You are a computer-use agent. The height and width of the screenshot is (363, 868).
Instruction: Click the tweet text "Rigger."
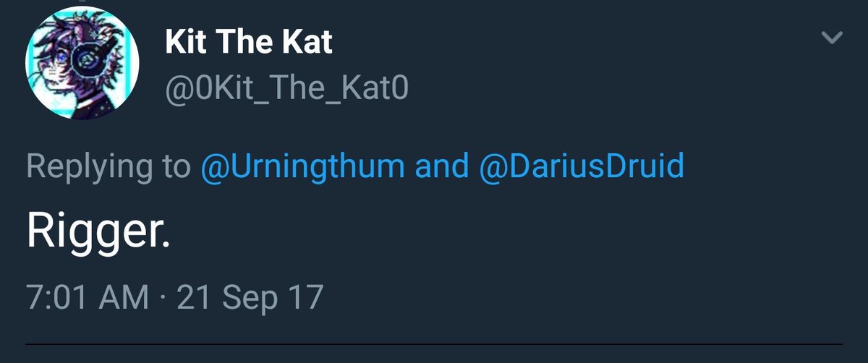pos(98,234)
